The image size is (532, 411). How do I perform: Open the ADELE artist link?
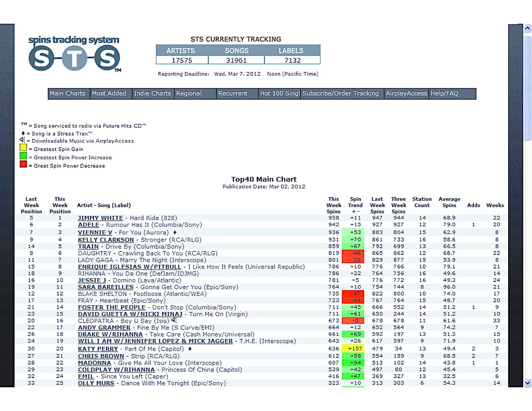(x=89, y=225)
